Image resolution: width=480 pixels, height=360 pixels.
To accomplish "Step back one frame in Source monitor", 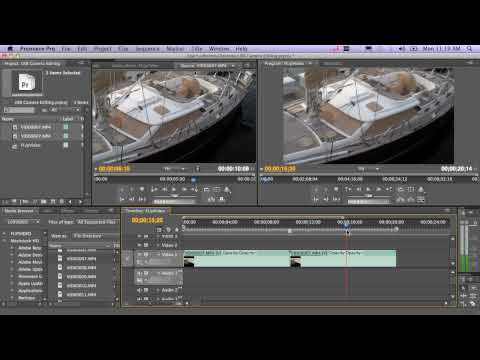I will (x=165, y=189).
